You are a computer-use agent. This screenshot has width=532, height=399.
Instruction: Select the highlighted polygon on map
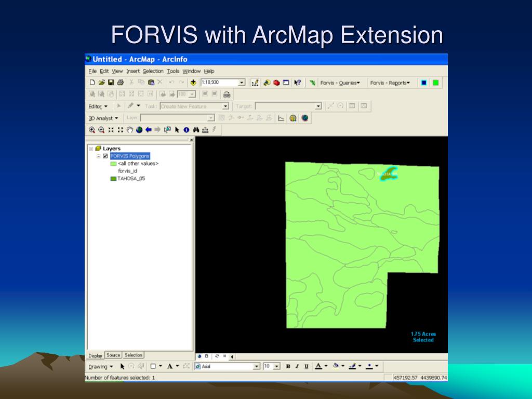(389, 174)
